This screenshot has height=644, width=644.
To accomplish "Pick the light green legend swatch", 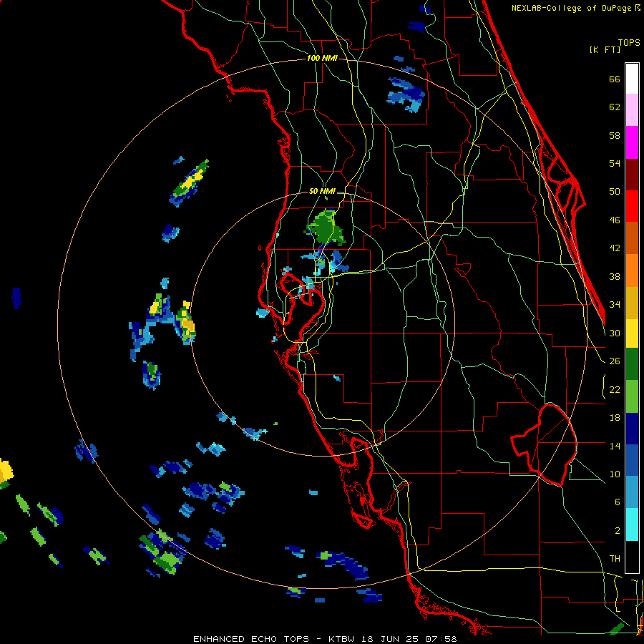I will (x=632, y=396).
